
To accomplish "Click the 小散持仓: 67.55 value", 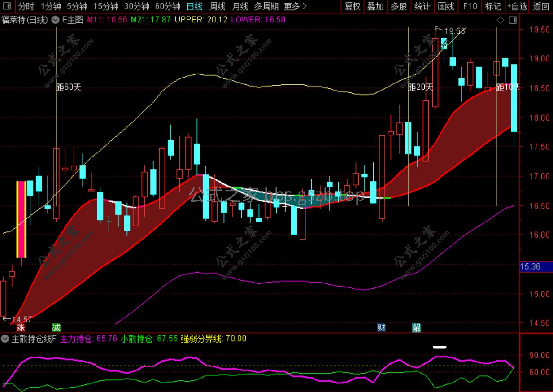I will (x=149, y=339).
